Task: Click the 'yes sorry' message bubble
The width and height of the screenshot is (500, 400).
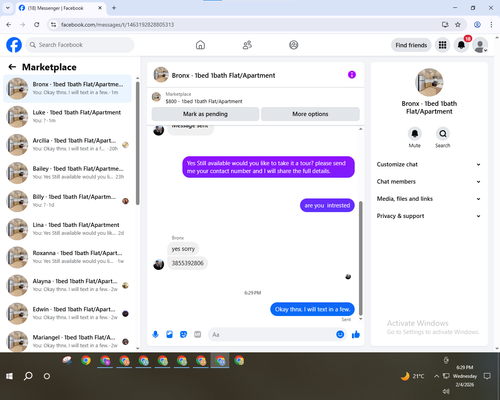Action: [x=183, y=249]
